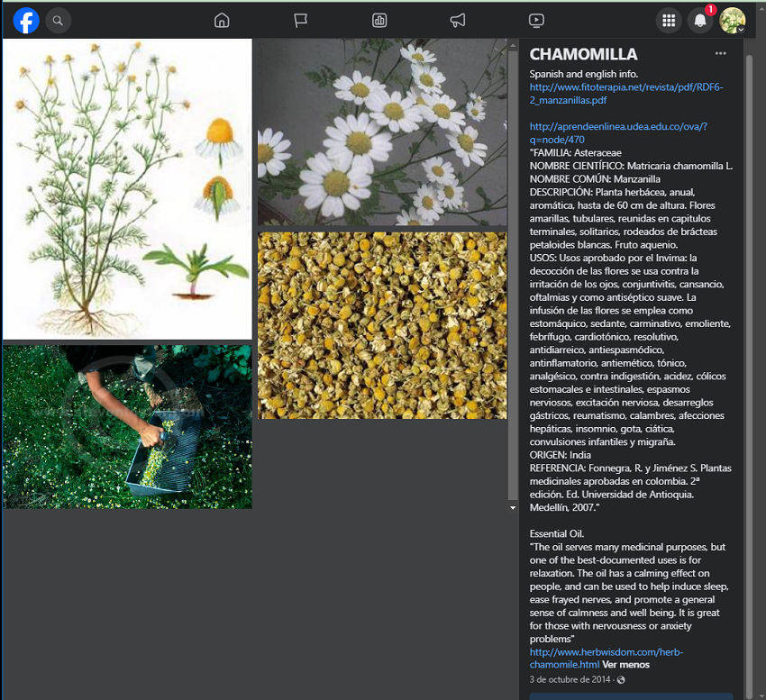Open the chamomile harvesting photo
This screenshot has height=700, width=766.
127,427
